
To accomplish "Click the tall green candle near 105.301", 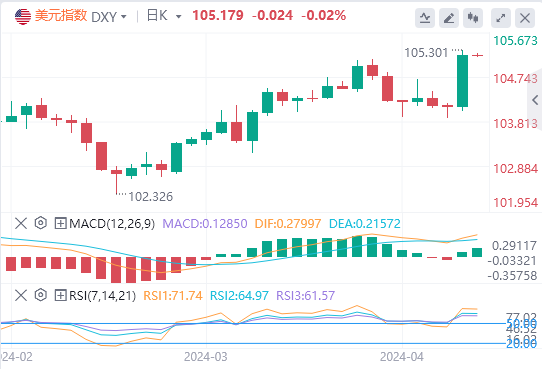I will [x=462, y=81].
